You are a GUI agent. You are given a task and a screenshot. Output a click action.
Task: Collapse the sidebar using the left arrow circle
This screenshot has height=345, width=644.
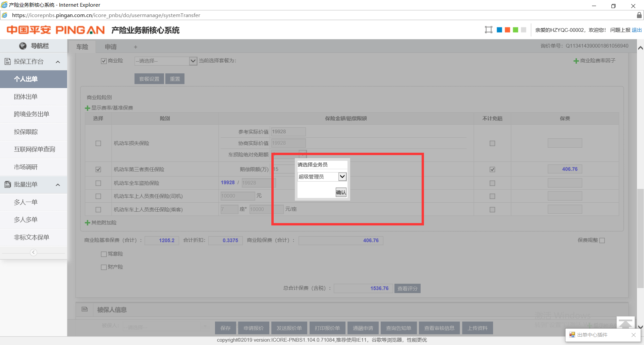(34, 253)
